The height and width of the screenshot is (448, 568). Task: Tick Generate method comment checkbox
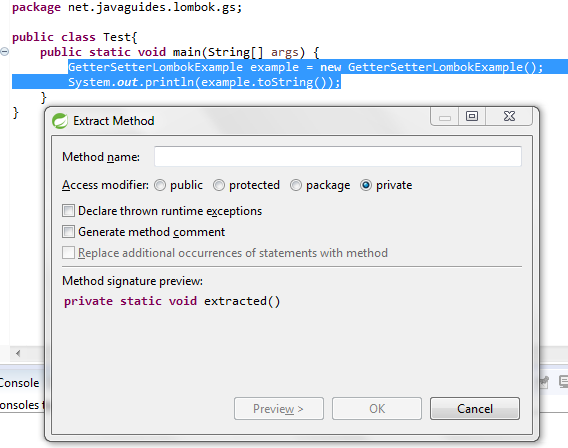coord(68,231)
